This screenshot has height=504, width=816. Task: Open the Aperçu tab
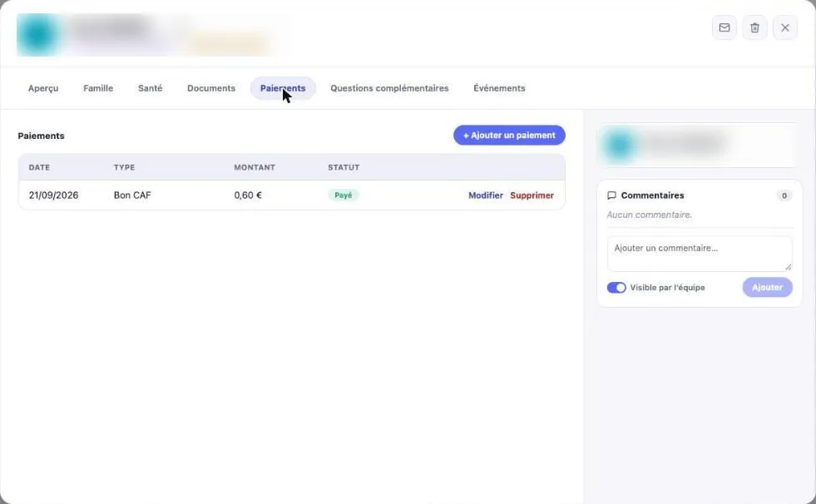click(43, 88)
